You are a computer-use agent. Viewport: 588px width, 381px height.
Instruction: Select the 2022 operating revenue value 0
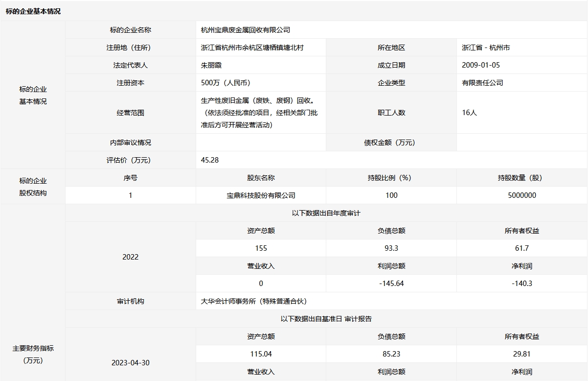(x=261, y=284)
